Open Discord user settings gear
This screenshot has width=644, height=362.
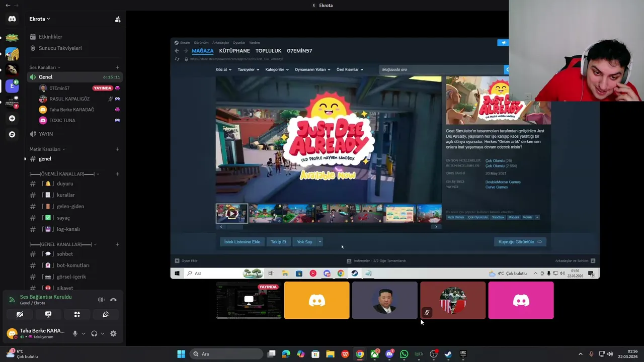pos(113,333)
